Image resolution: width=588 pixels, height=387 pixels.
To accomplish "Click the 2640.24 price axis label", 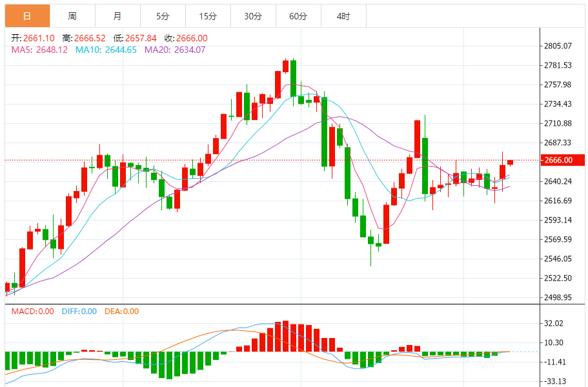I will pyautogui.click(x=558, y=181).
